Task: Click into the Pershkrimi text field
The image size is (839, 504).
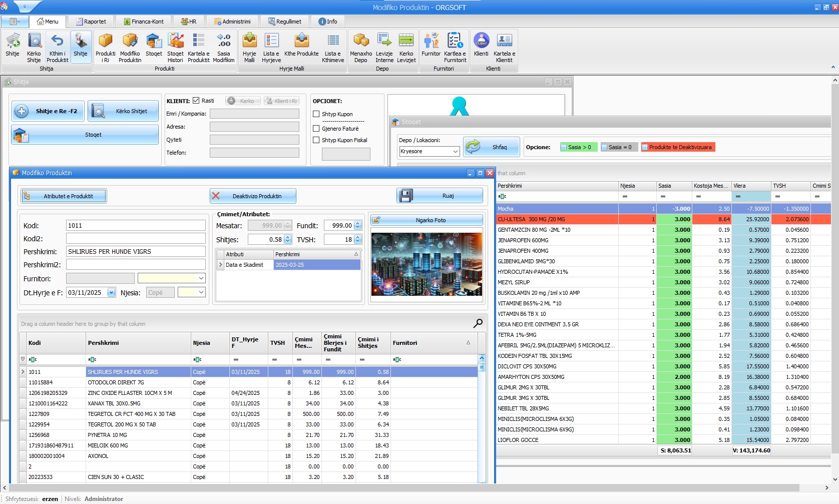Action: [136, 252]
